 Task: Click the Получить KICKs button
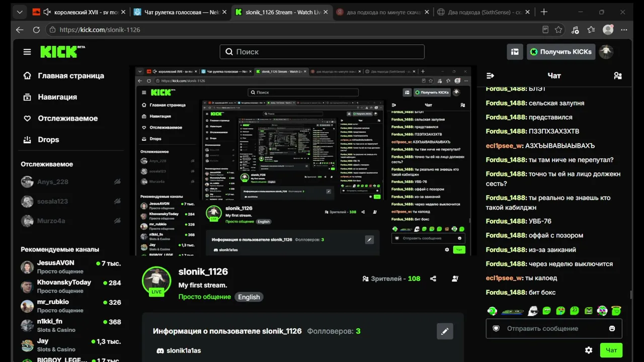point(561,52)
